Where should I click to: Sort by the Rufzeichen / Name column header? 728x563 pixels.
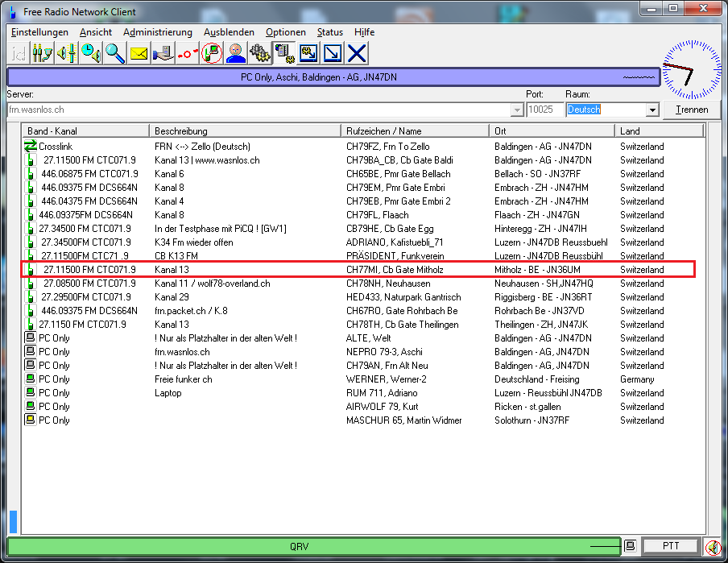pos(415,131)
